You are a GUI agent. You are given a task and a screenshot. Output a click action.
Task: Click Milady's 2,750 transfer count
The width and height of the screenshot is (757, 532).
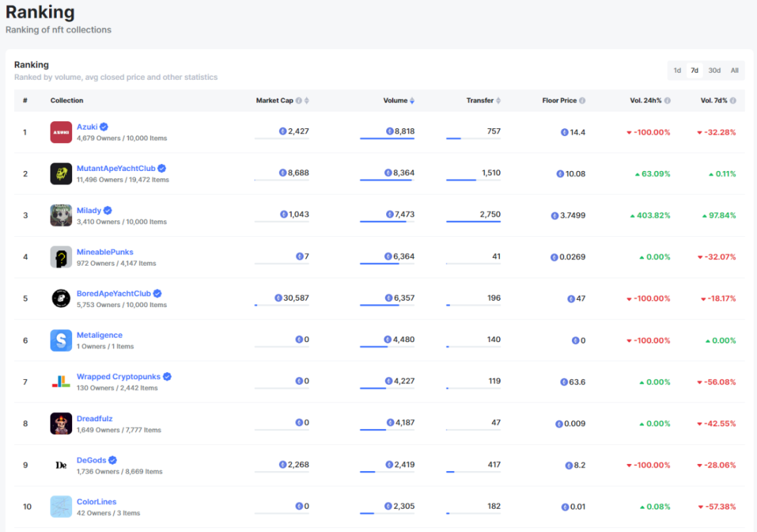pos(490,214)
